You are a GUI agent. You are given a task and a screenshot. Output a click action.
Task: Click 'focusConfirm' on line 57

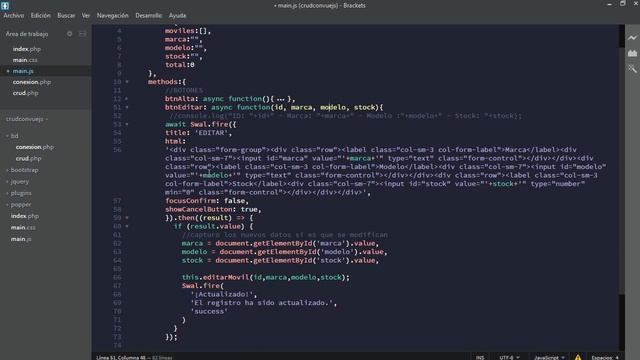(191, 201)
